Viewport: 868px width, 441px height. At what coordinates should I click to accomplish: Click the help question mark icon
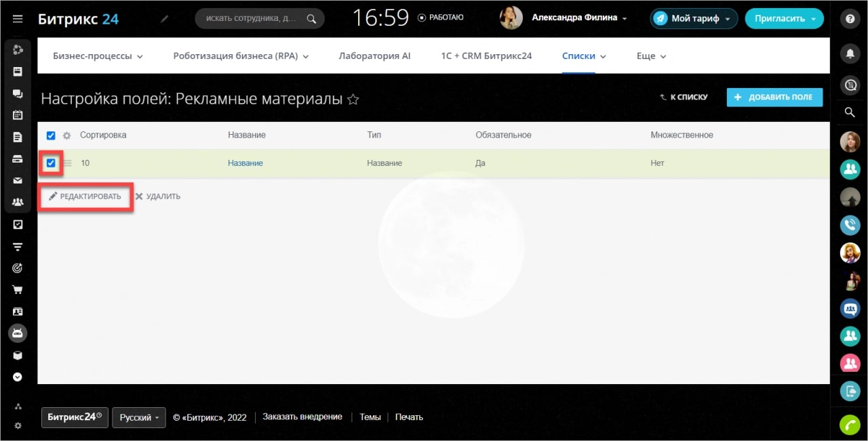[849, 19]
